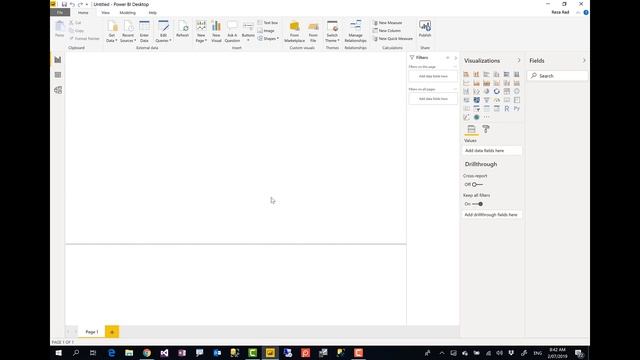Click New Column
This screenshot has height=360, width=640.
(x=387, y=31)
